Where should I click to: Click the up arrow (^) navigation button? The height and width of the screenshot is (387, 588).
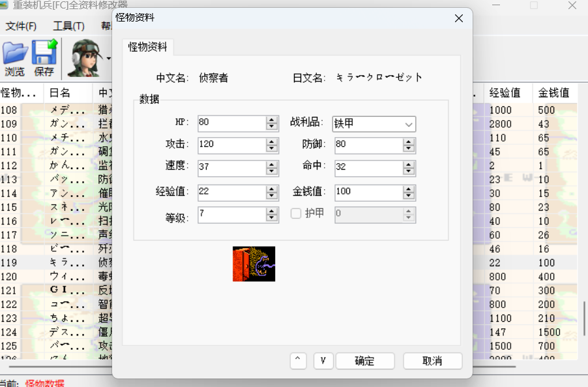click(x=298, y=361)
